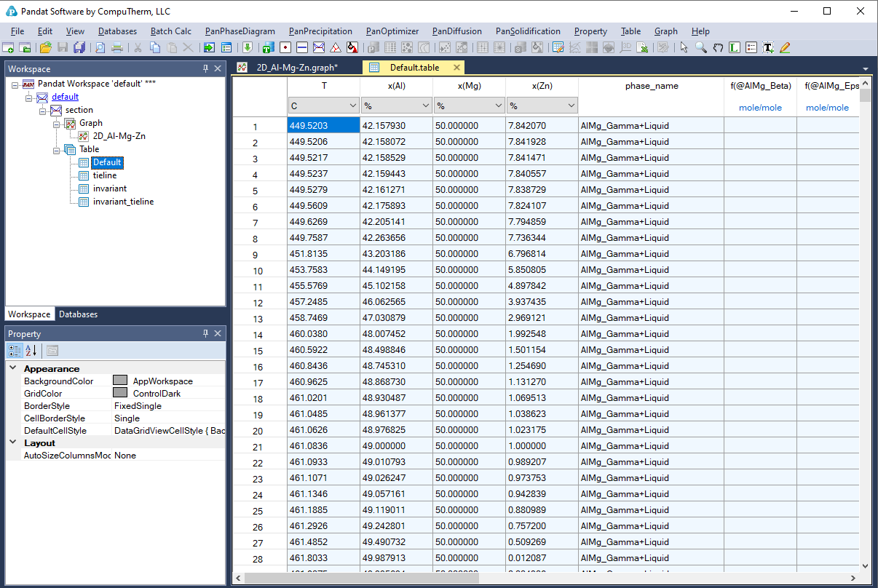Toggle categorized view in Property panel
The width and height of the screenshot is (878, 588).
click(15, 351)
